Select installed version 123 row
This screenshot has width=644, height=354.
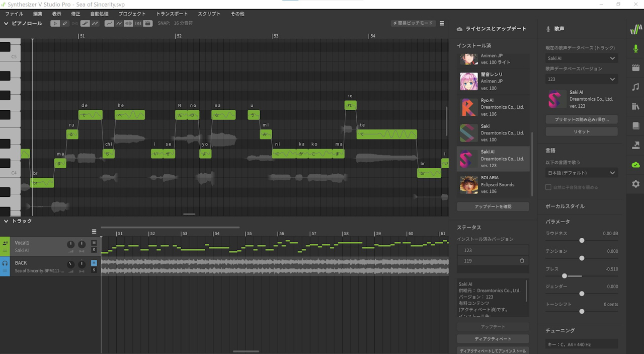[493, 250]
